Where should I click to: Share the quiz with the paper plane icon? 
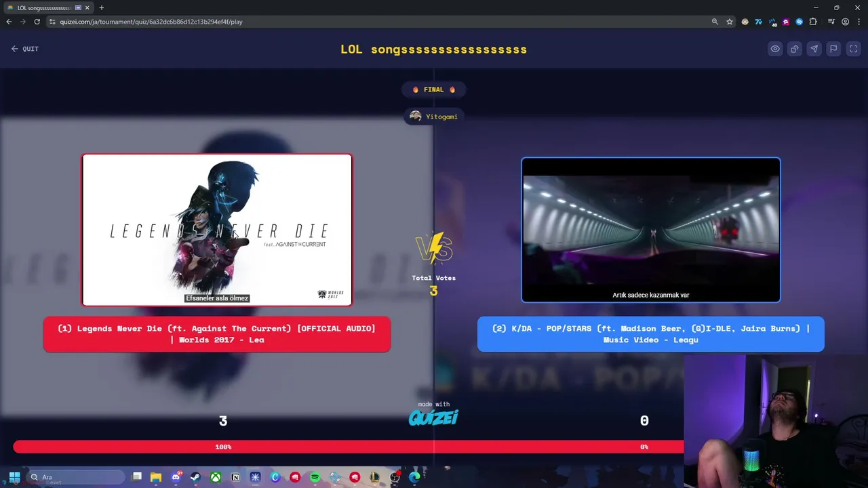tap(814, 49)
